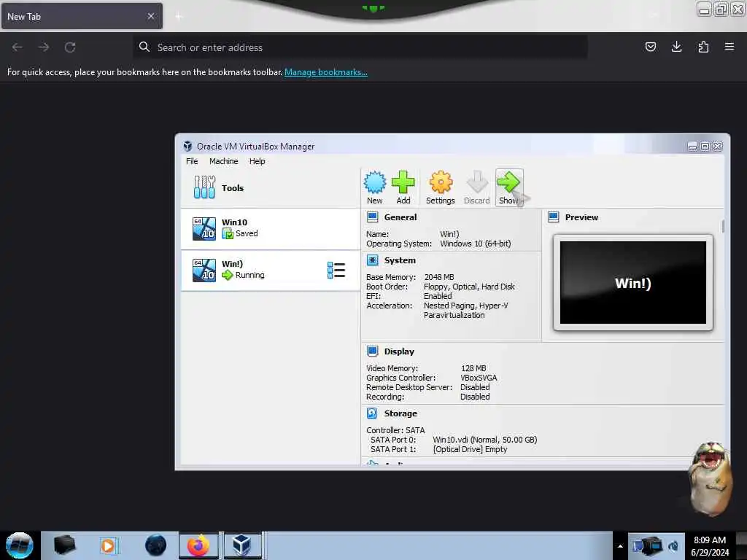Show hidden tray icons arrow
747x560 pixels.
(x=620, y=545)
